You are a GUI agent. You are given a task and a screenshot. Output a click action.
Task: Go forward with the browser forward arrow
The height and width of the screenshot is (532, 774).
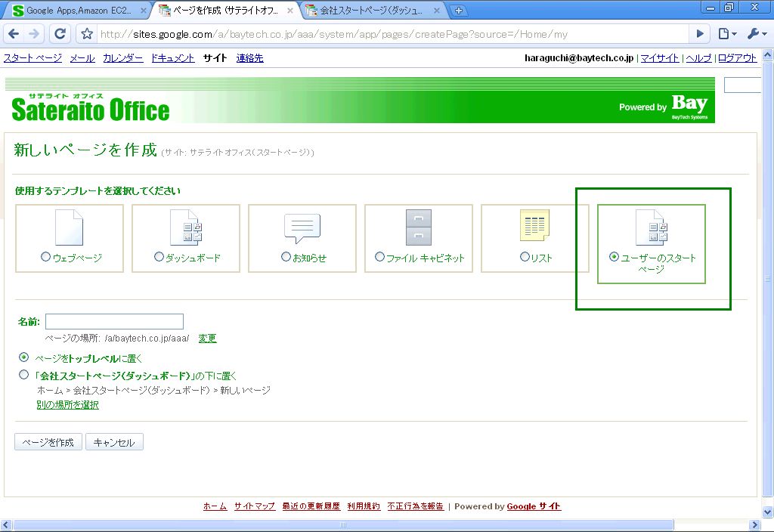34,33
